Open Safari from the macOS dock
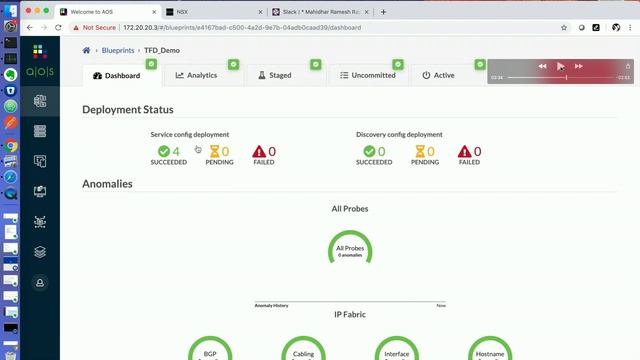The image size is (640, 360). (11, 177)
